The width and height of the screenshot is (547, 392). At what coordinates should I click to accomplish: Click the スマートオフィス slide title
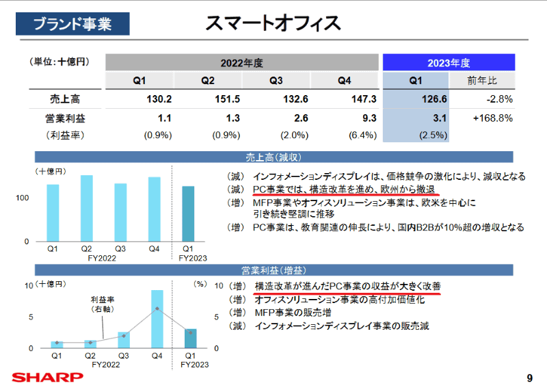pyautogui.click(x=273, y=23)
